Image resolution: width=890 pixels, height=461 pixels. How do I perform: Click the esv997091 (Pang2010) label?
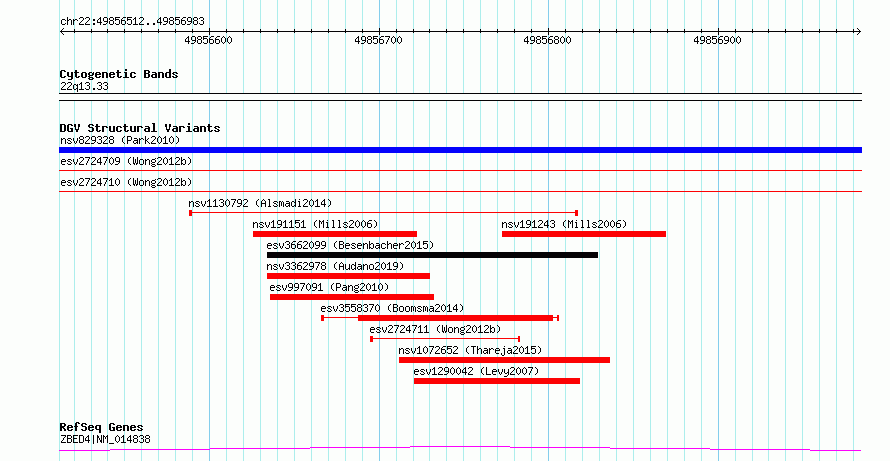click(x=329, y=287)
